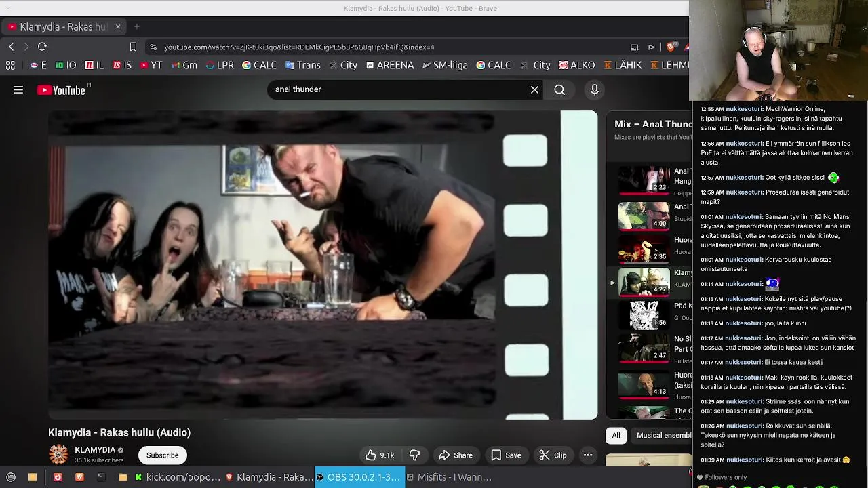This screenshot has height=488, width=868.
Task: Play the 1:56 Pää Kii thumbnail
Action: coord(644,315)
